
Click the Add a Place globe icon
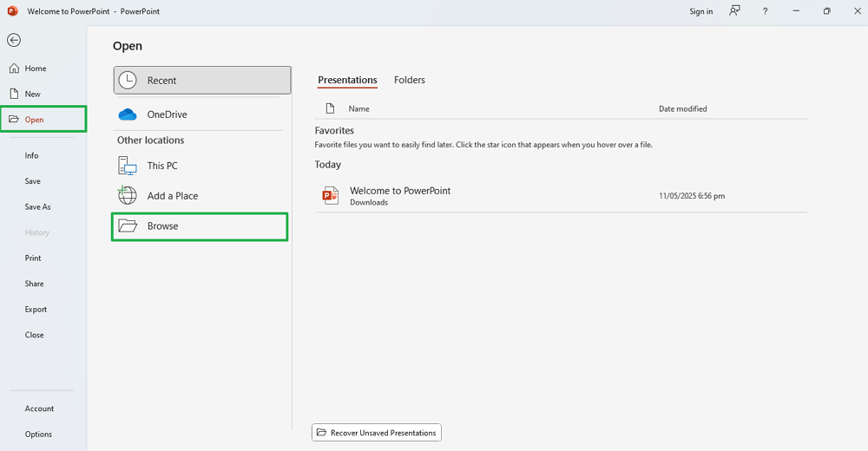coord(128,195)
